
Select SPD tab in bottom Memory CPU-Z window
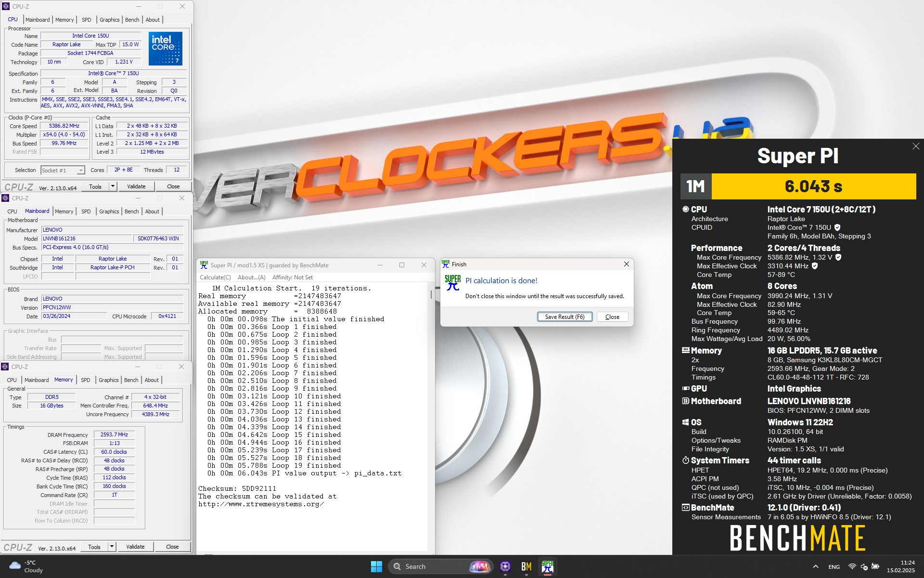point(86,380)
